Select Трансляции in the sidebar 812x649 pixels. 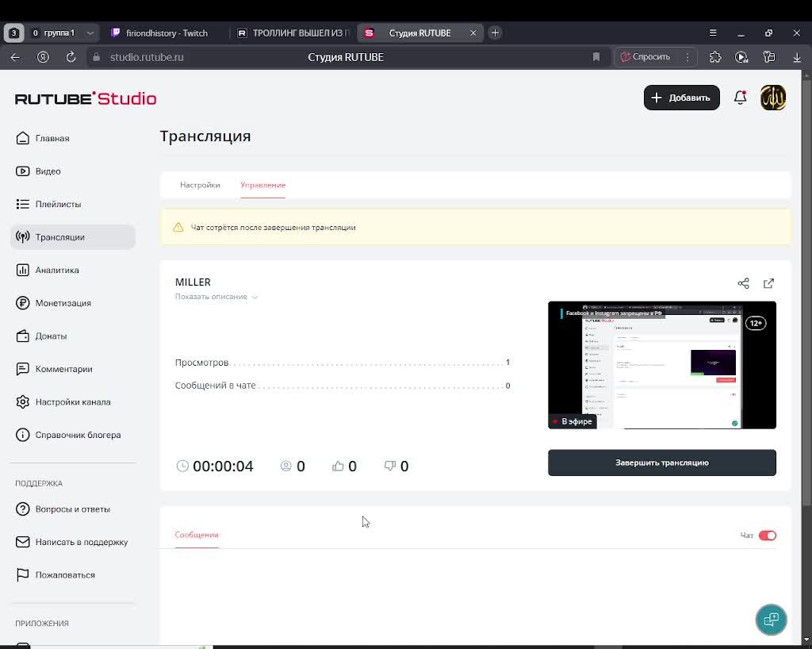[x=72, y=237]
